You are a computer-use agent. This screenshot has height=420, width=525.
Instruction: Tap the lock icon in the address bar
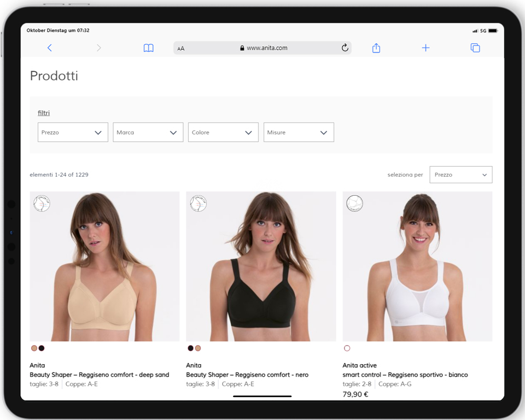tap(242, 48)
